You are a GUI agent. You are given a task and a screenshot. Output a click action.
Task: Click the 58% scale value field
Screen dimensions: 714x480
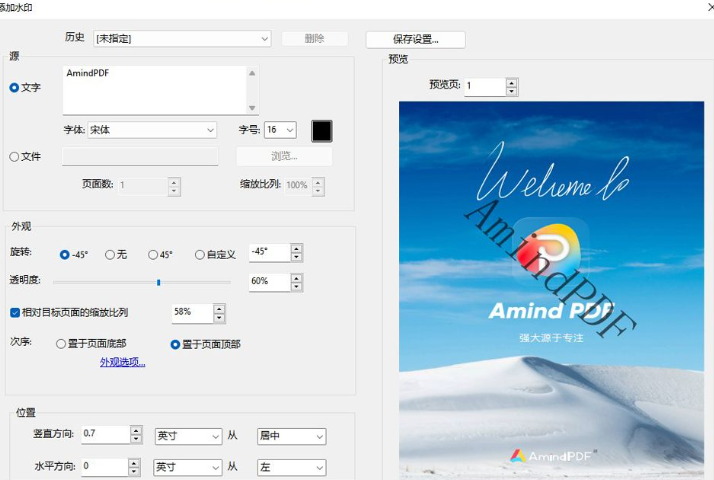point(193,313)
